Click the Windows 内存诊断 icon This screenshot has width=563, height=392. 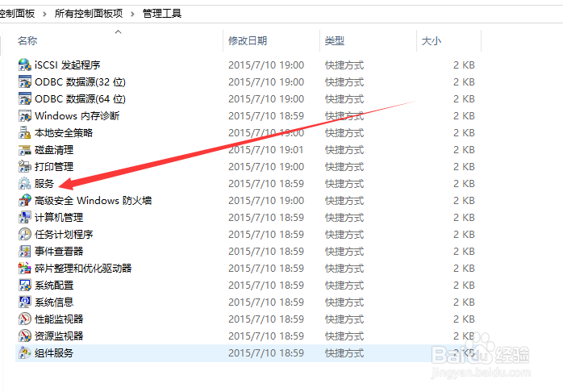pos(25,115)
